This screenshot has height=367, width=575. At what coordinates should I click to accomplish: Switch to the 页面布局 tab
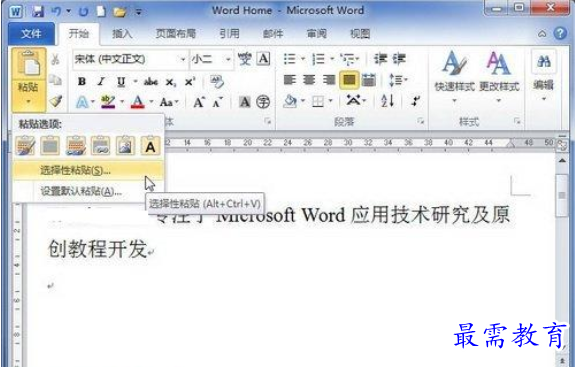[x=176, y=34]
